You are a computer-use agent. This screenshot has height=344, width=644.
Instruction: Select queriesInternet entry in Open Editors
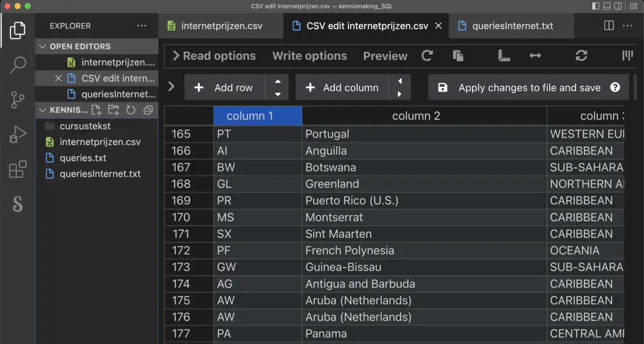coord(97,94)
